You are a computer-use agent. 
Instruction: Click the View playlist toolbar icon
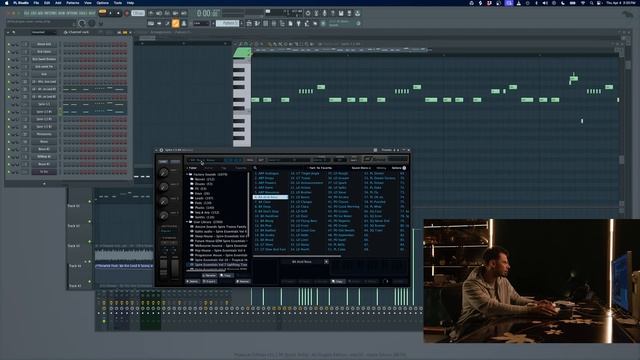(x=249, y=24)
